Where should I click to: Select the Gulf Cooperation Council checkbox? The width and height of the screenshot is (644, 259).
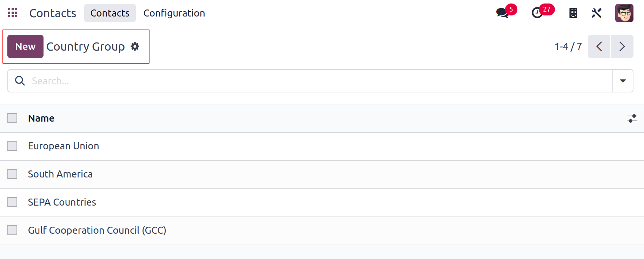[12, 230]
